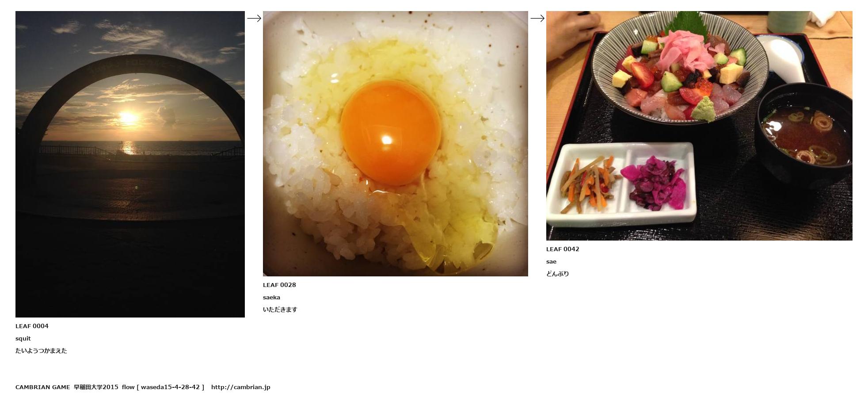The width and height of the screenshot is (868, 398).
Task: Click the caption いただきます
Action: coord(280,310)
